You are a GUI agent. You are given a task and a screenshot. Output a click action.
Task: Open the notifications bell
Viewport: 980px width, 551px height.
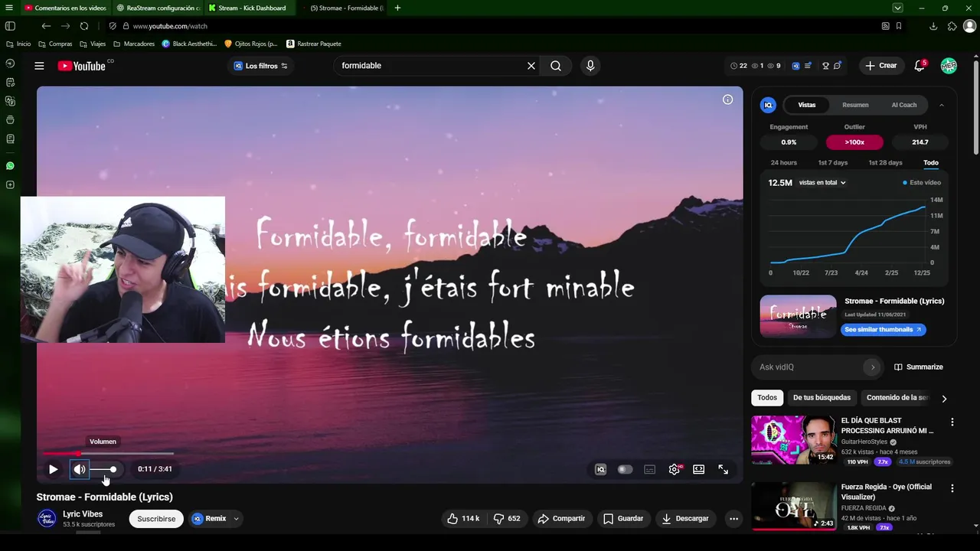click(x=920, y=66)
